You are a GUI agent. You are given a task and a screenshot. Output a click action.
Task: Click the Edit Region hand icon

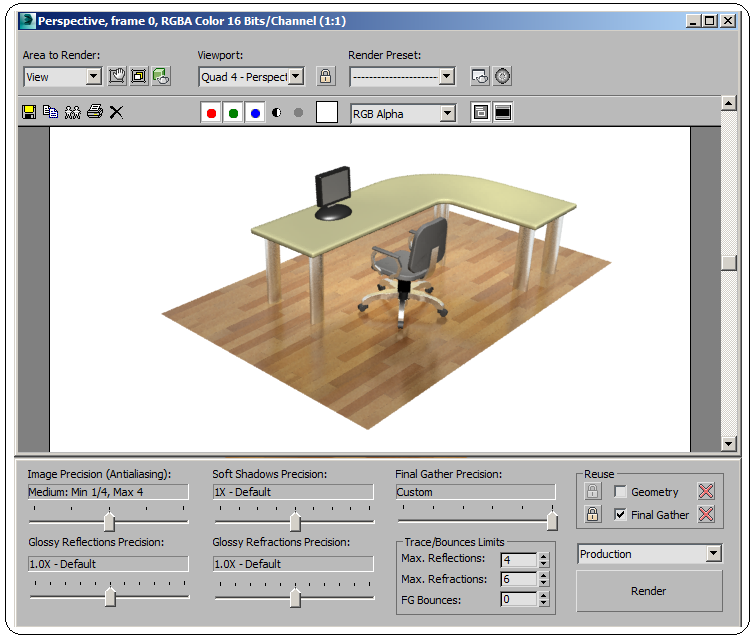click(117, 76)
